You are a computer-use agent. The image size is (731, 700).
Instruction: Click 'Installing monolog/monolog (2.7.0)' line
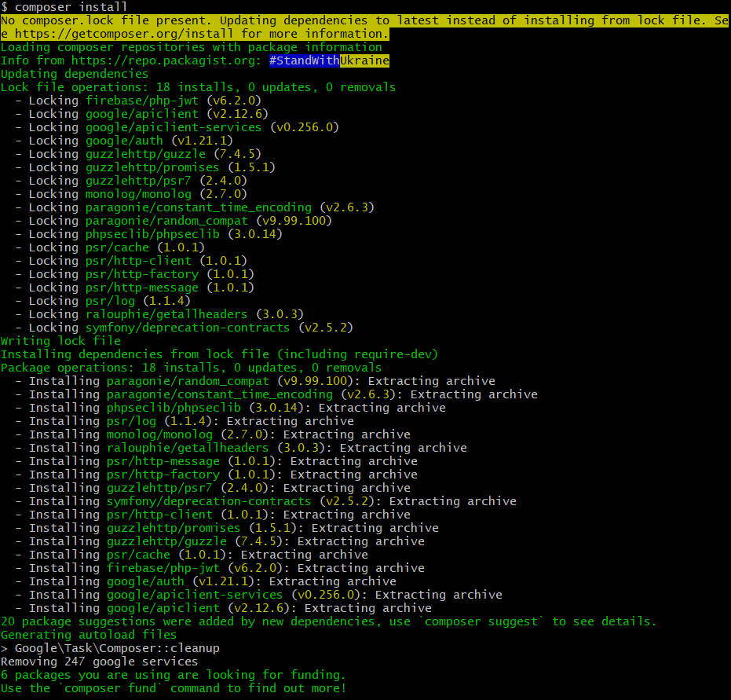213,435
